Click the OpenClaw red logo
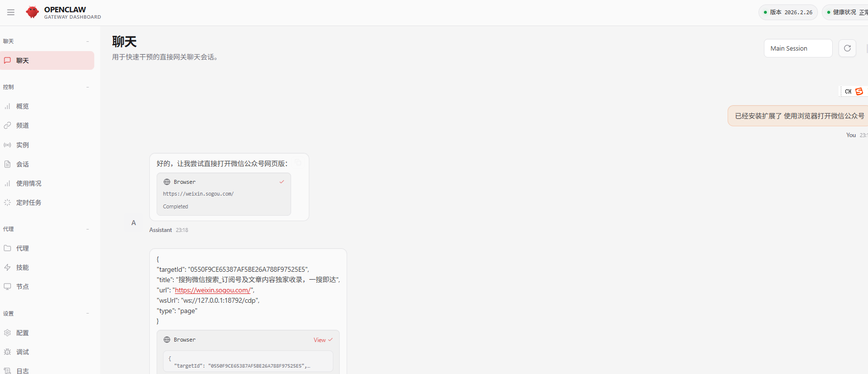 click(x=32, y=12)
